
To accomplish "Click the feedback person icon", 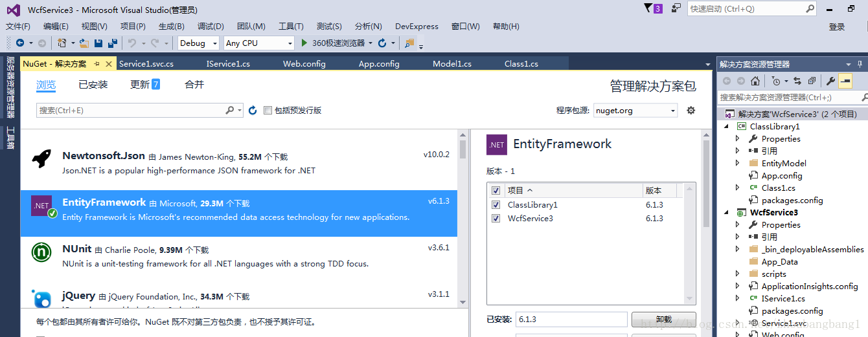I will (x=676, y=8).
